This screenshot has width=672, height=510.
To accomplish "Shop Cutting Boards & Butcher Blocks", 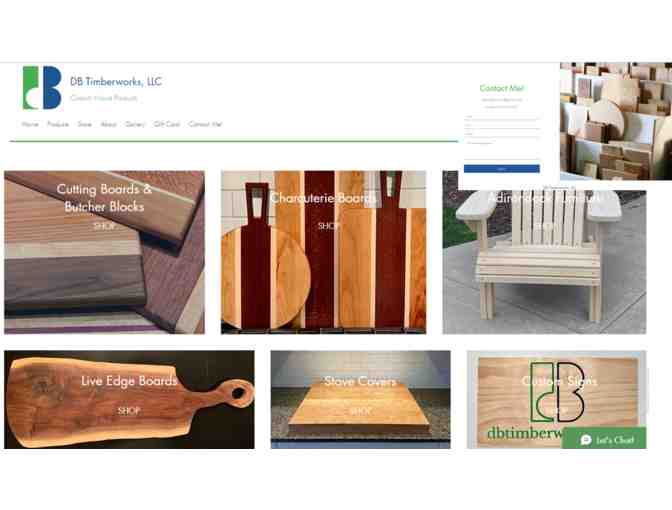I will point(104,225).
